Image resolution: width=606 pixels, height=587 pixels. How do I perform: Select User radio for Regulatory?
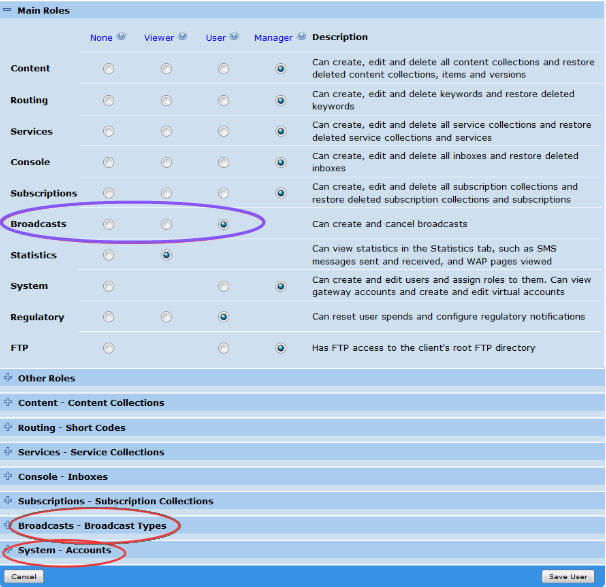(223, 317)
